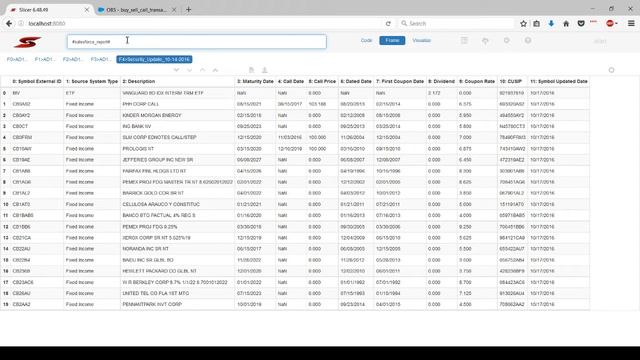
Task: Open a new browser tab with plus
Action: coord(188,9)
